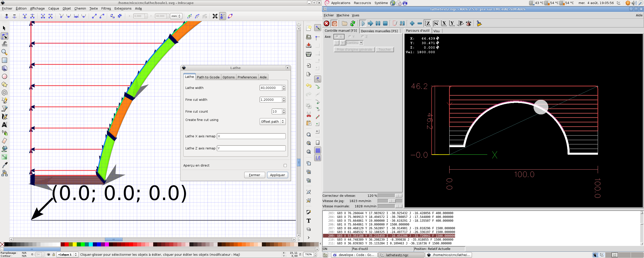The height and width of the screenshot is (258, 644).
Task: Toggle the machine power button in AXIS
Action: [335, 23]
